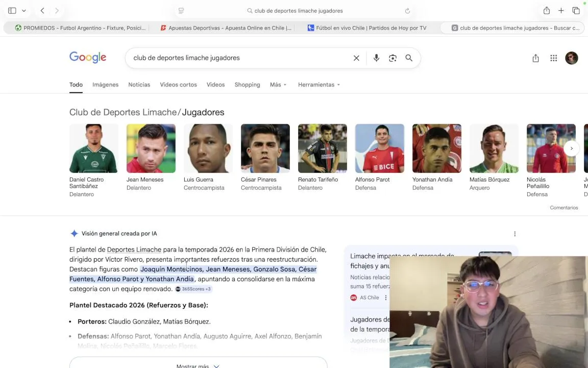
Task: Click Comentarios feedback link
Action: 563,208
